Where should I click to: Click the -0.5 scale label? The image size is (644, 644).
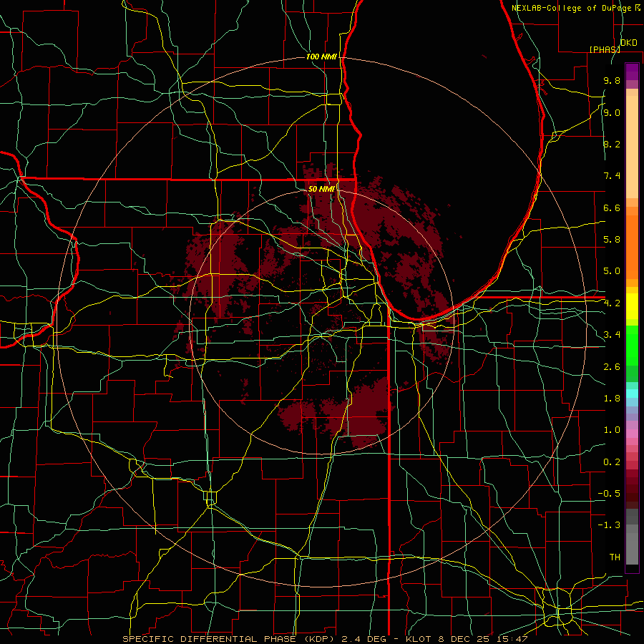(609, 494)
